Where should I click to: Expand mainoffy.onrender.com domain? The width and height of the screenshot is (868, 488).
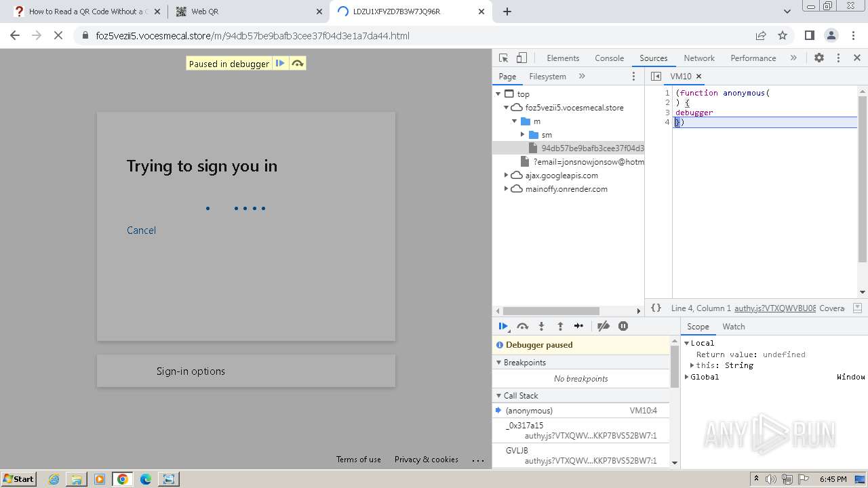point(506,189)
